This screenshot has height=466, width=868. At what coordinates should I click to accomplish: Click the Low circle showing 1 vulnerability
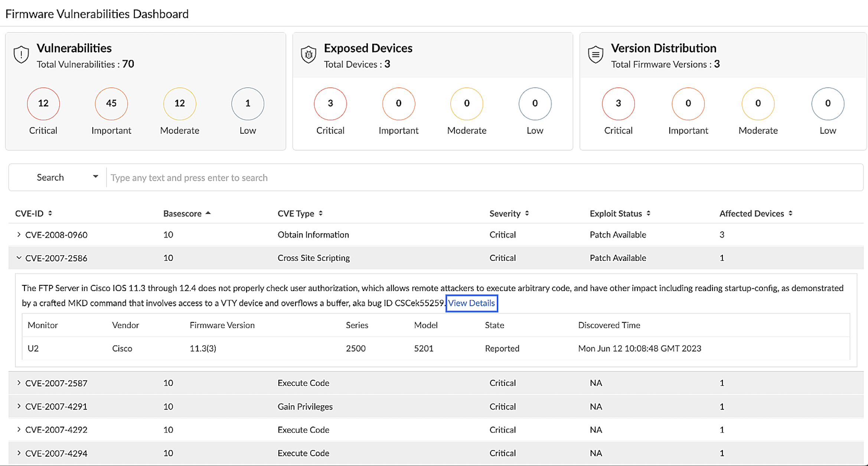click(x=248, y=104)
